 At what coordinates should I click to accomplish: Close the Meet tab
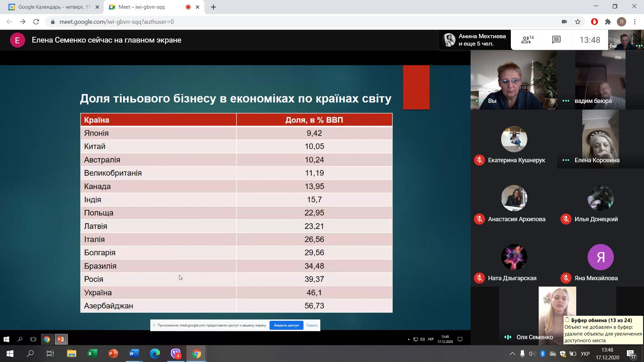(198, 7)
